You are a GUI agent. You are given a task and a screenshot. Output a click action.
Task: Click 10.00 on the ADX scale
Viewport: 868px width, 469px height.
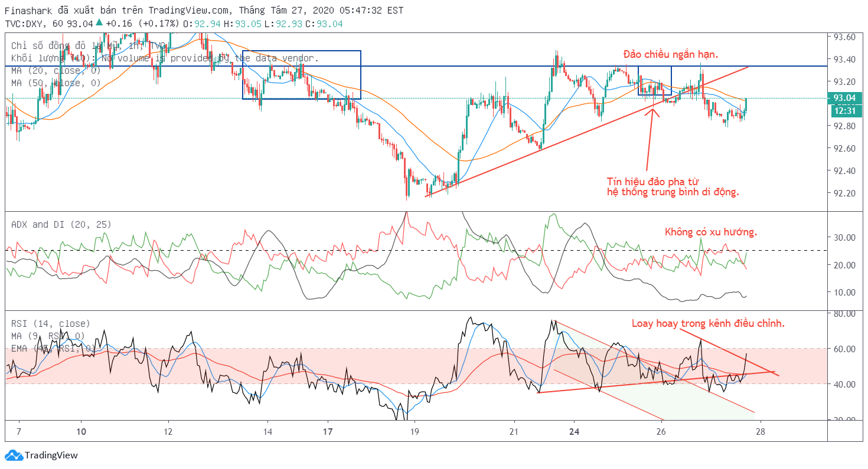[x=844, y=292]
